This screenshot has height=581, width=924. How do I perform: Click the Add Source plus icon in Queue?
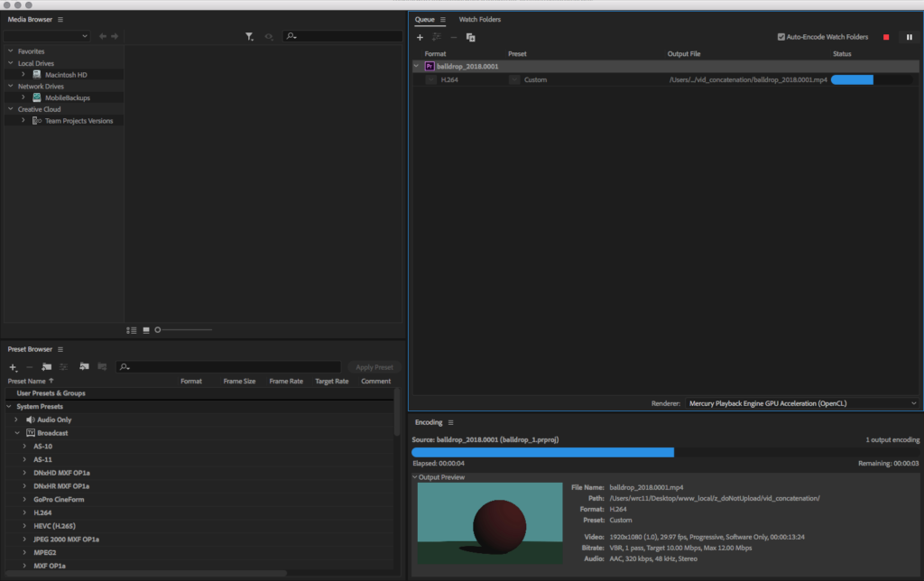pyautogui.click(x=420, y=37)
